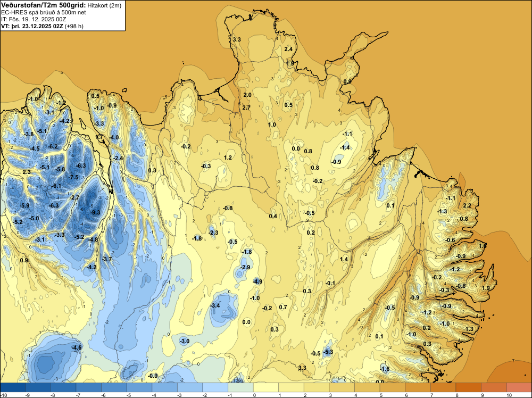
Task: Click the temperature value "-6.2"
Action: [x=53, y=146]
